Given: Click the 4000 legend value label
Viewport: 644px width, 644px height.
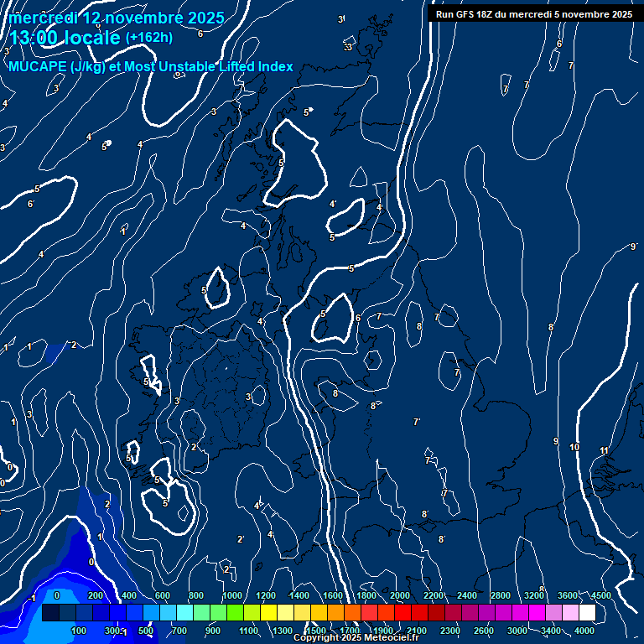Looking at the screenshot, I should [584, 631].
